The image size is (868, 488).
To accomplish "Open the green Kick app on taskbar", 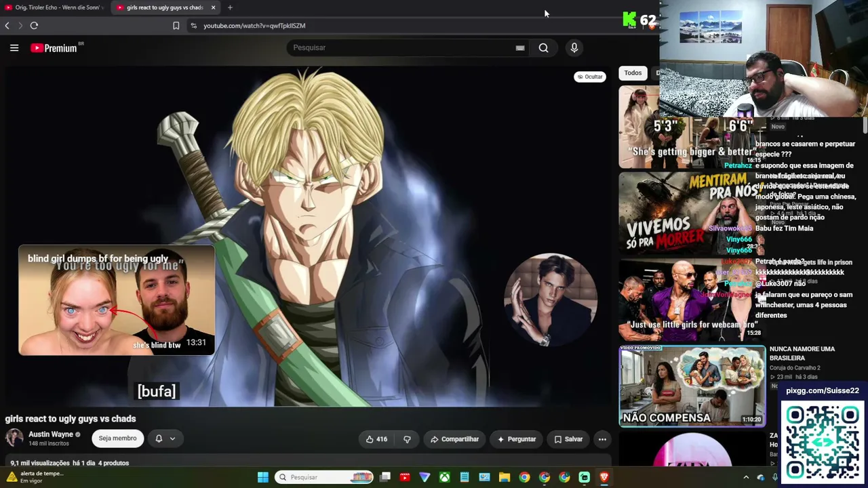I will (x=584, y=477).
